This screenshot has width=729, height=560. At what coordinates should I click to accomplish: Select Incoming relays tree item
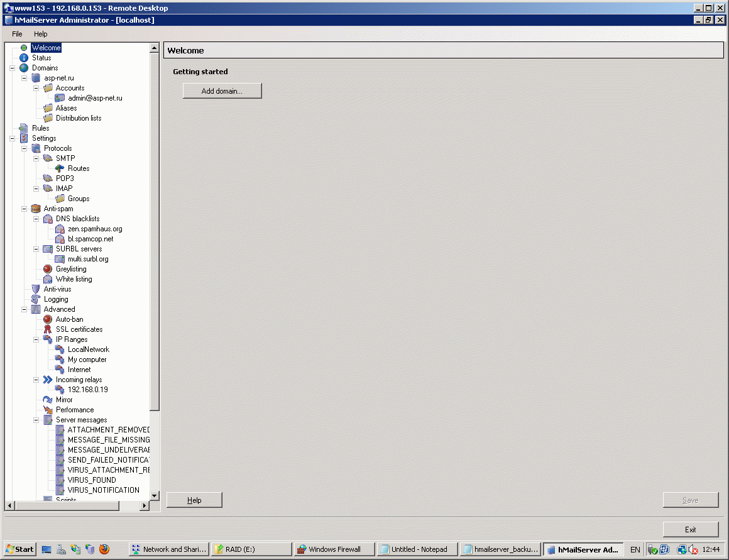[x=79, y=380]
